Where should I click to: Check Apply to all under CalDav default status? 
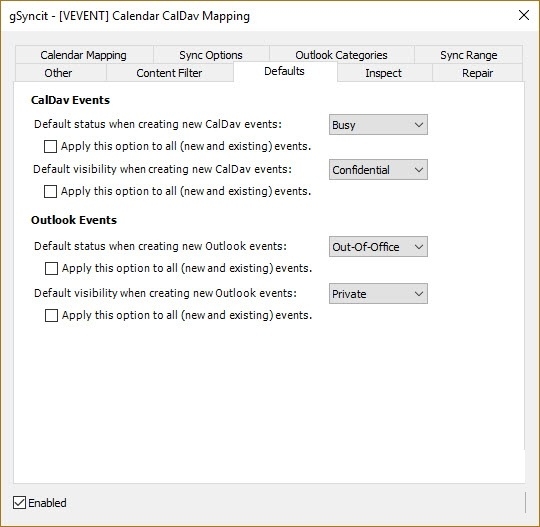[x=51, y=146]
